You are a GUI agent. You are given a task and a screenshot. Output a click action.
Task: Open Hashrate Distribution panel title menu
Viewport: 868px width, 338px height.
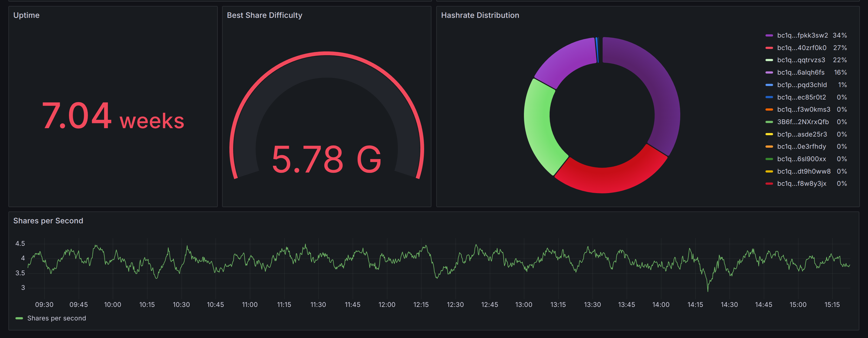[x=480, y=15]
